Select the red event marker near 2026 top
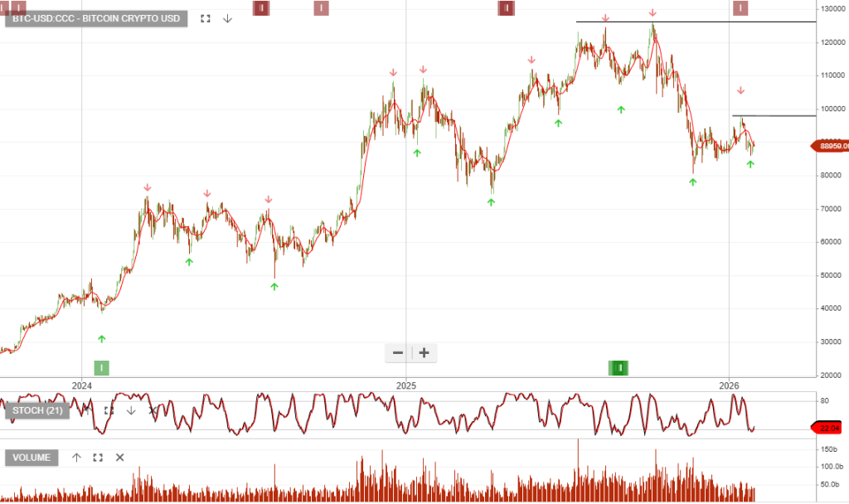849x504 pixels. [x=740, y=8]
